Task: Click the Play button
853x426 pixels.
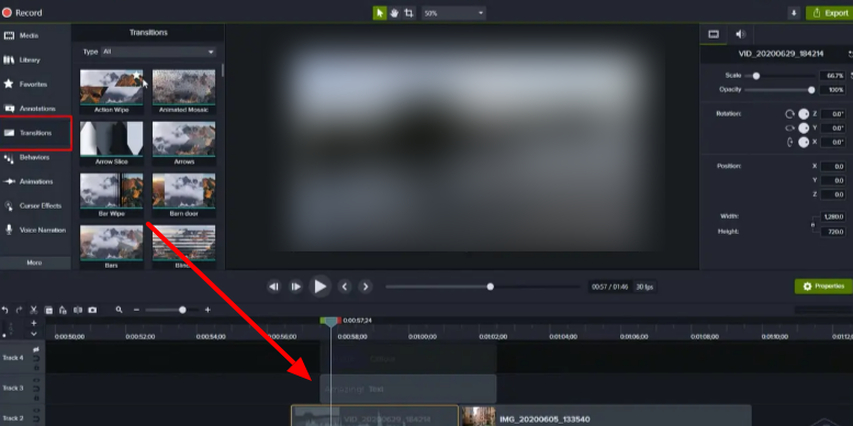Action: (320, 286)
